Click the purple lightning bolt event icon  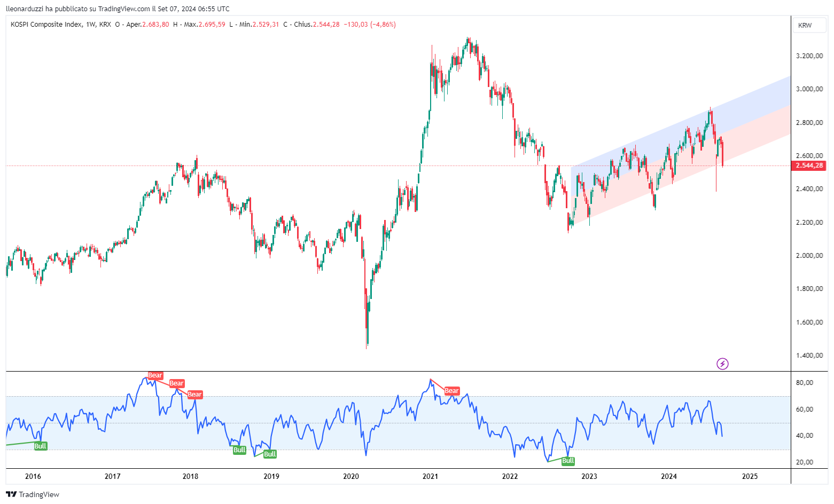pyautogui.click(x=722, y=364)
